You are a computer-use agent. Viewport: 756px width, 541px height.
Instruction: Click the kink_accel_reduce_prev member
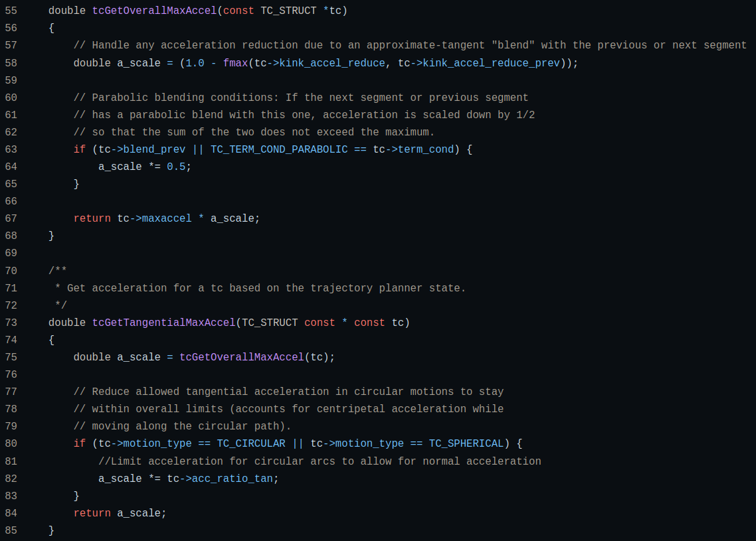[492, 63]
